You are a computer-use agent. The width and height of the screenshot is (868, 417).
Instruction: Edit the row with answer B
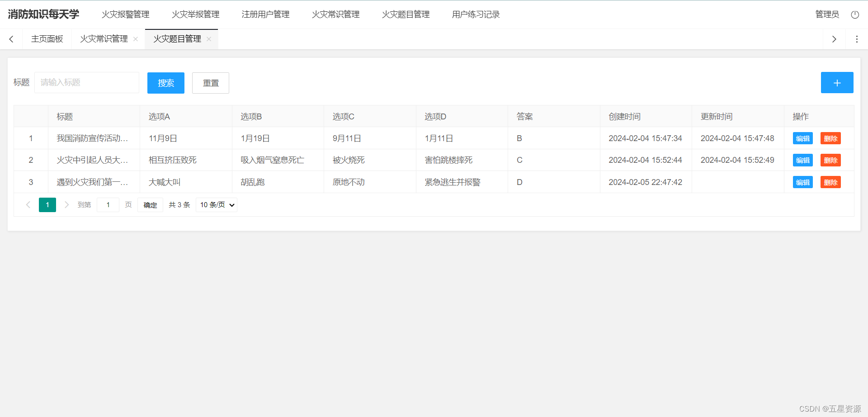[803, 138]
